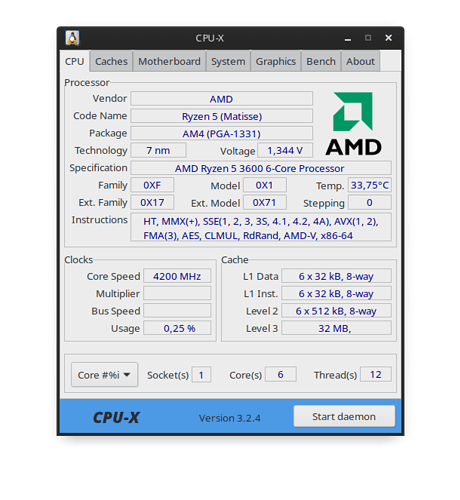This screenshot has height=500, width=460.
Task: Click the Core(s) value 6
Action: (x=281, y=375)
